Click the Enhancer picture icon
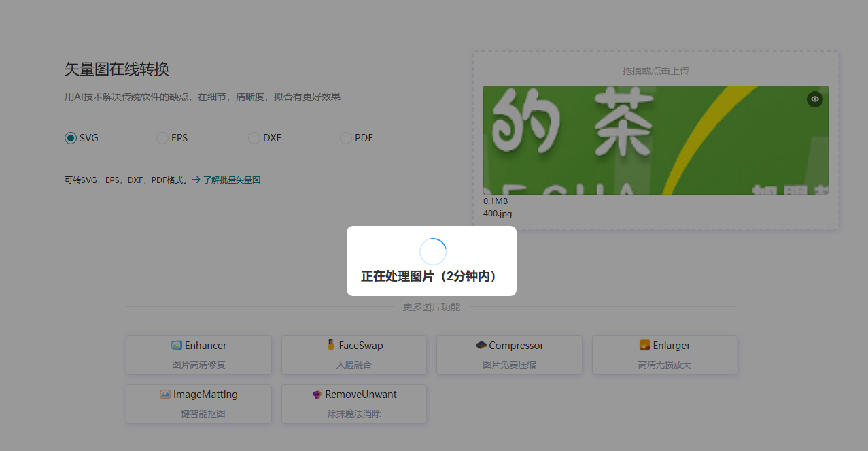The width and height of the screenshot is (868, 451). [177, 346]
